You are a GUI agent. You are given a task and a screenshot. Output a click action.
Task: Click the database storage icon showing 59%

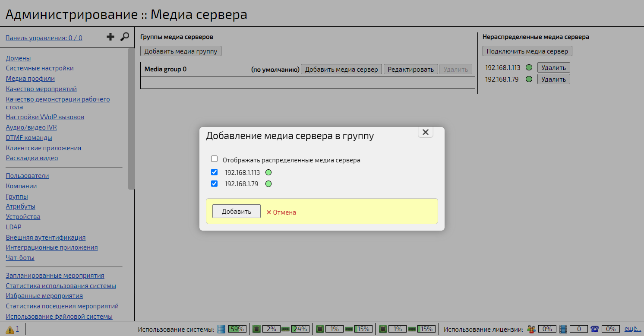coord(221,329)
